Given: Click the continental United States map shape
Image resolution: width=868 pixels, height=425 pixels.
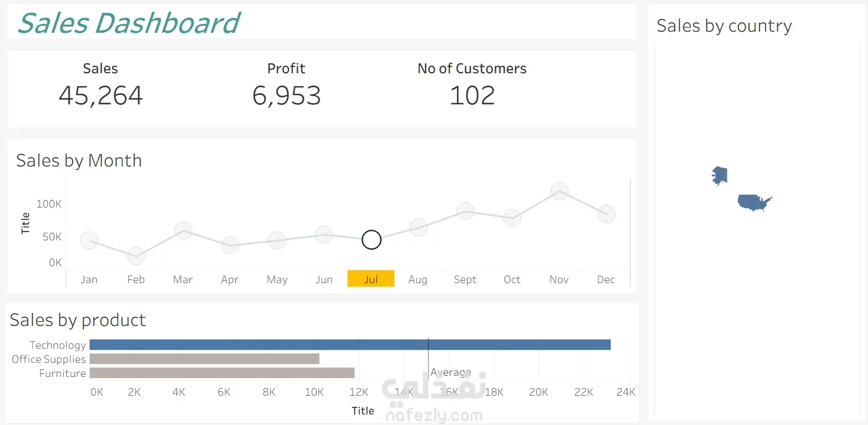Looking at the screenshot, I should coord(754,202).
